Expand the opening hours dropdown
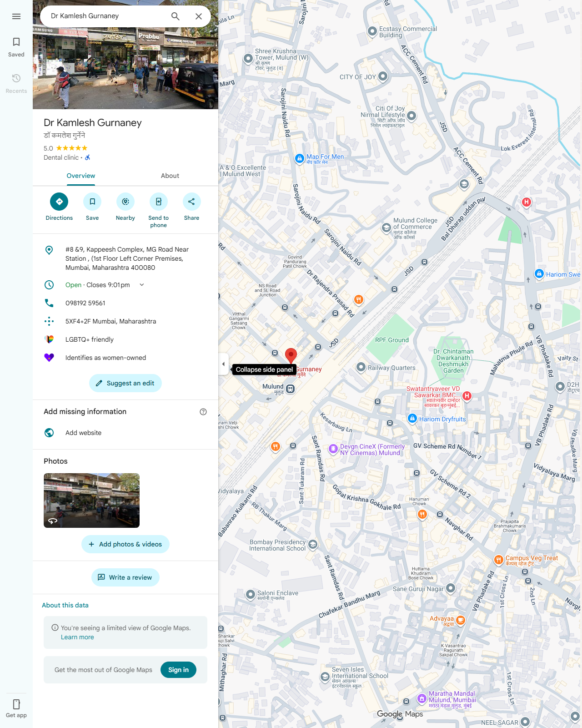This screenshot has height=728, width=582. [142, 285]
